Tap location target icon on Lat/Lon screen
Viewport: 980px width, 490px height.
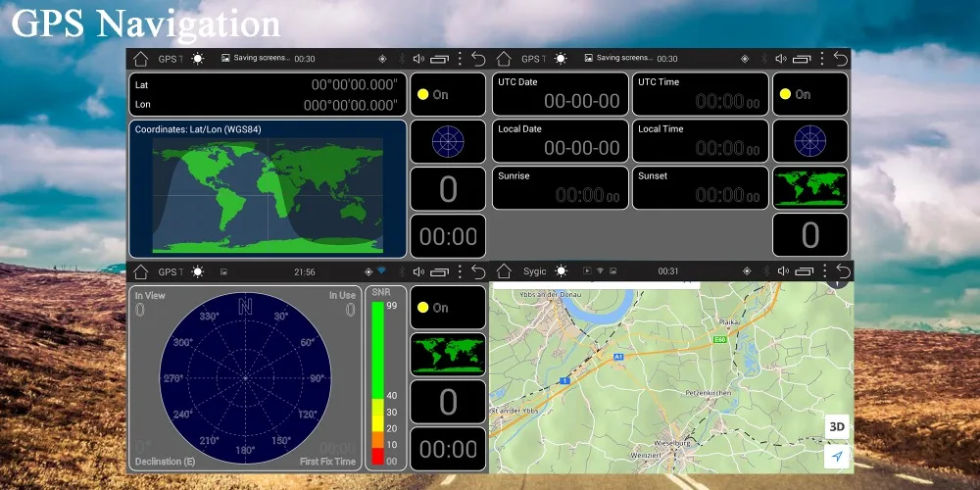tap(382, 59)
